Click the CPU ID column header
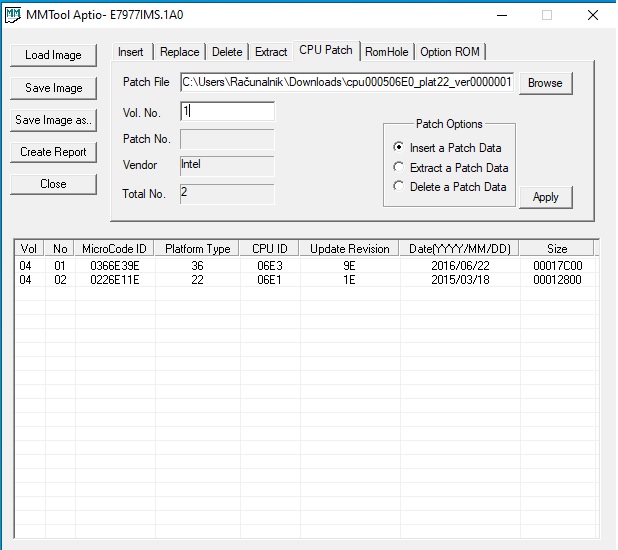Screen dimensions: 618x550 coord(270,249)
